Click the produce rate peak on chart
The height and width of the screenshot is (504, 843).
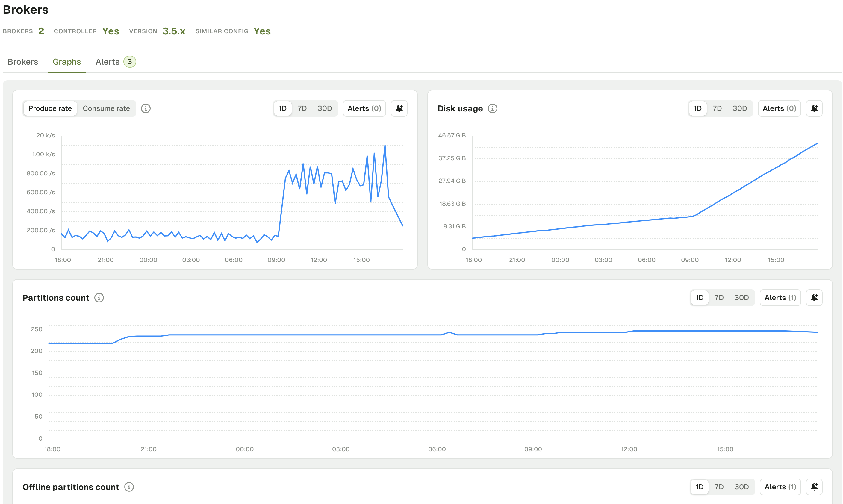point(385,146)
